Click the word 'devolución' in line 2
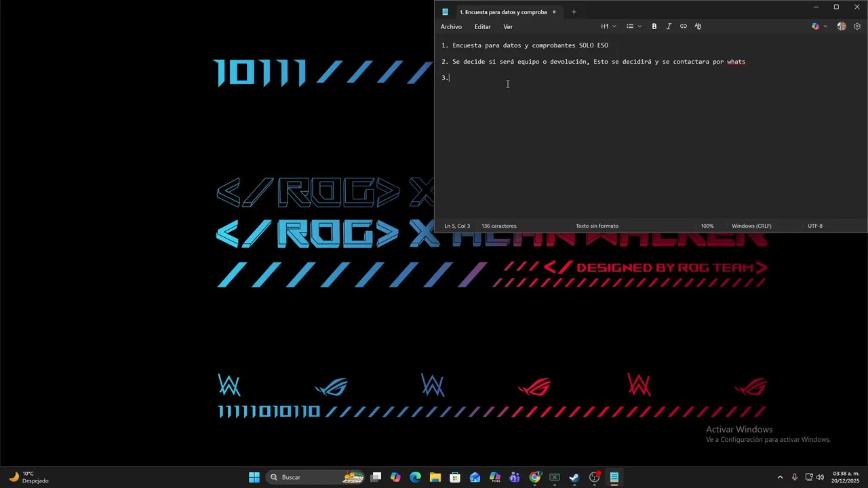The image size is (868, 488). pos(568,62)
